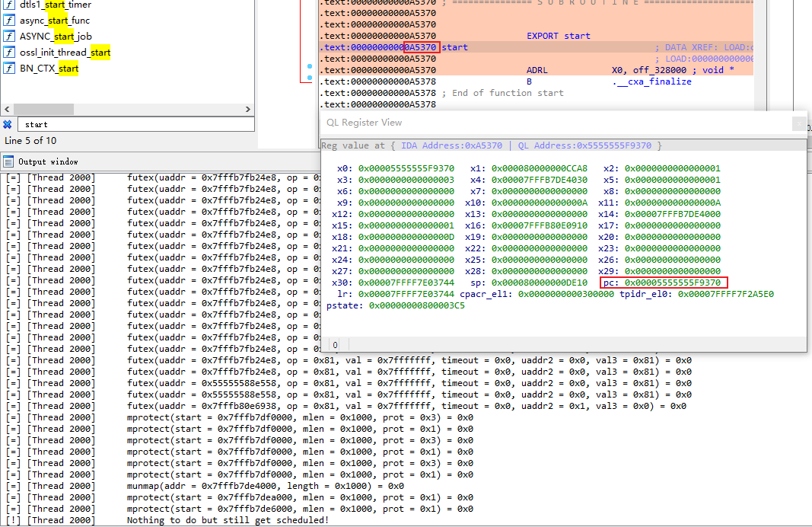
Task: Click mprotect log line for 0x7fffb7dea000
Action: pos(239,497)
